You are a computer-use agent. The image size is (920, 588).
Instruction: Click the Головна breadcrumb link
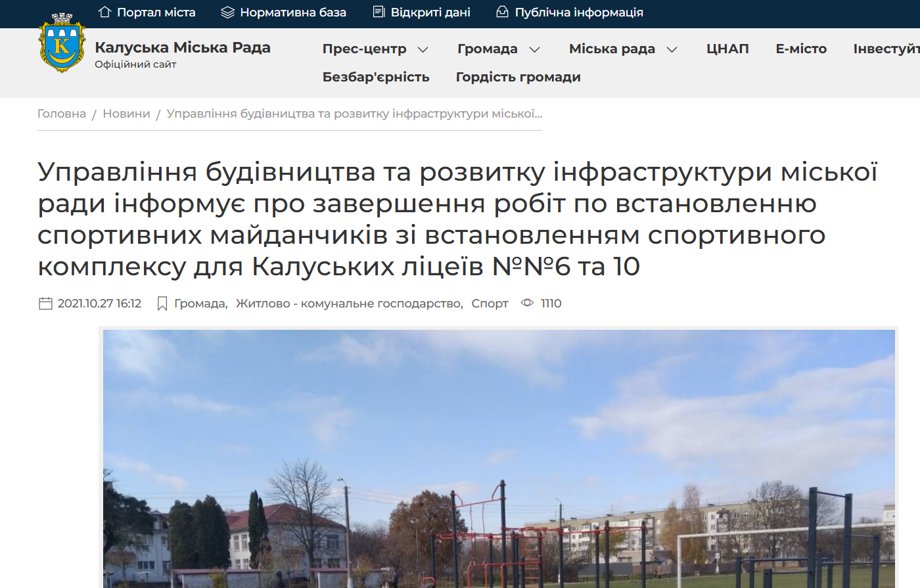62,114
